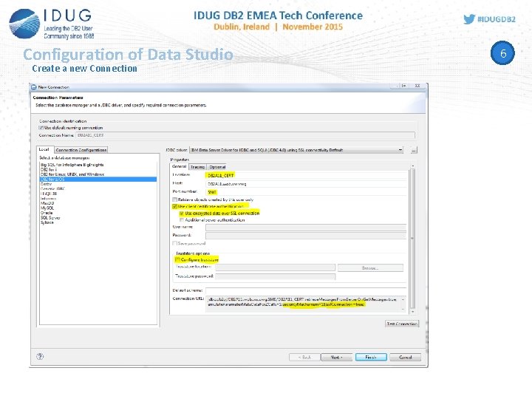Click the Cancel button
The image size is (532, 399).
406,358
